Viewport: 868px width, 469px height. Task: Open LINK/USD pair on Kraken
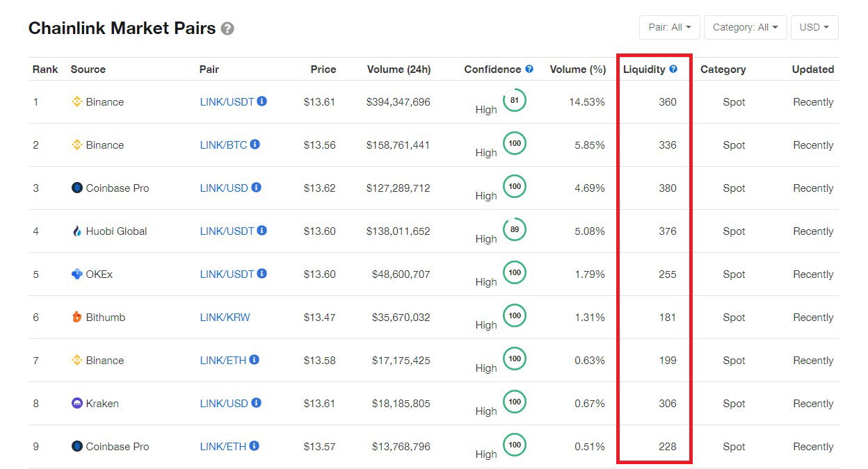(224, 404)
